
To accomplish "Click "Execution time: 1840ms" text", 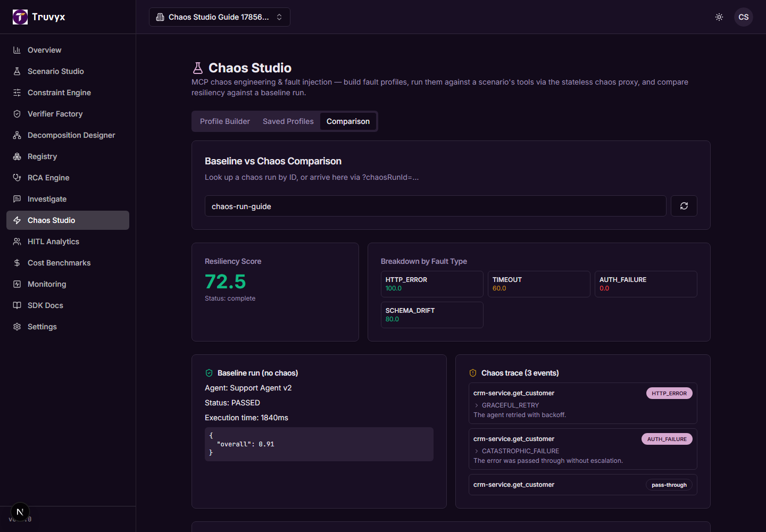I will (247, 418).
